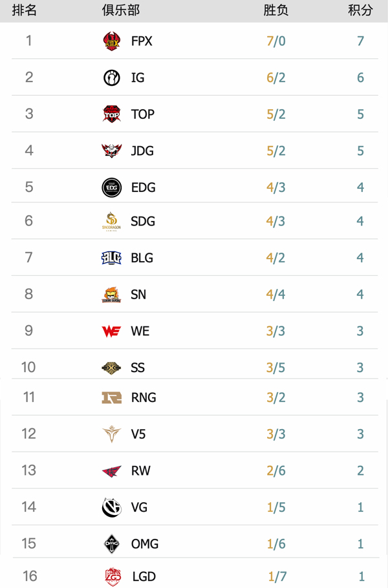Click the SN Suning logo
The height and width of the screenshot is (588, 388).
(x=112, y=295)
